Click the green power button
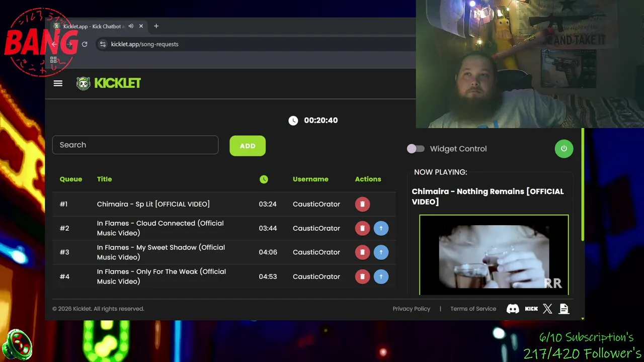 point(563,149)
